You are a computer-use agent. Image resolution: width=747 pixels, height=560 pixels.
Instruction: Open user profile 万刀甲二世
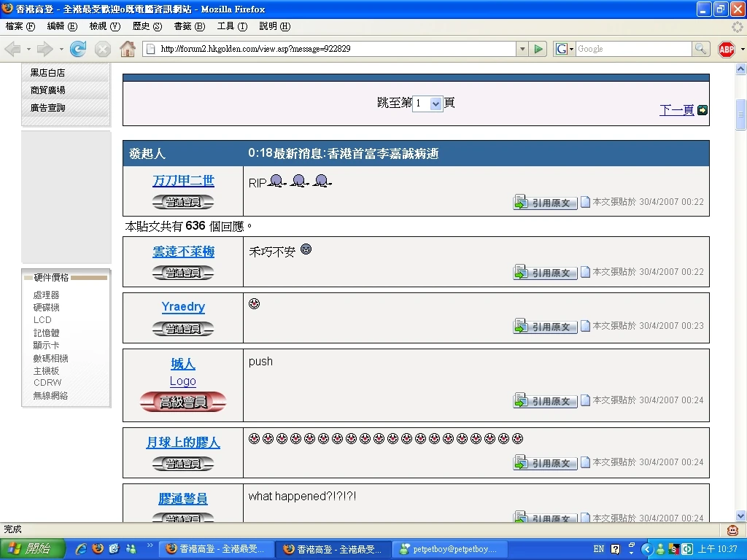183,181
